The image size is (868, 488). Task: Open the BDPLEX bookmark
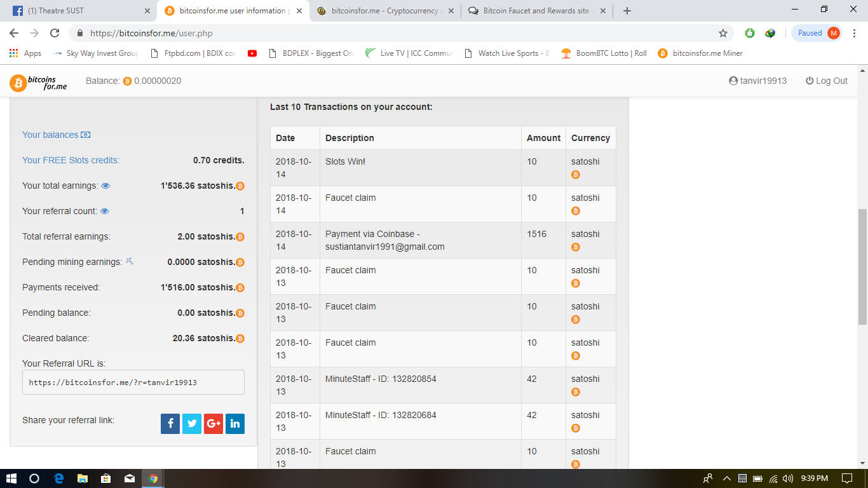[x=311, y=53]
